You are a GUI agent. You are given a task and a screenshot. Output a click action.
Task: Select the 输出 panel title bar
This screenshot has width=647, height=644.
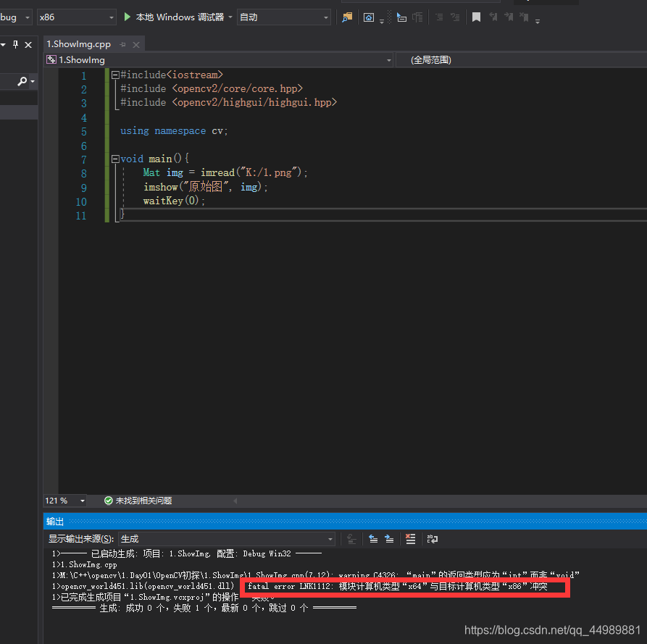click(x=345, y=522)
